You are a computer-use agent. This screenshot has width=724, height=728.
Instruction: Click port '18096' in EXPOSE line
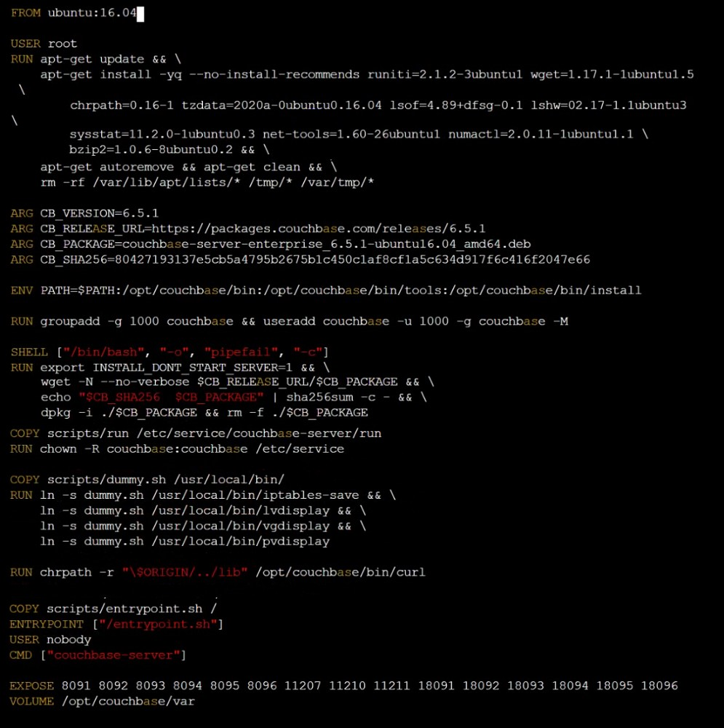pos(659,687)
